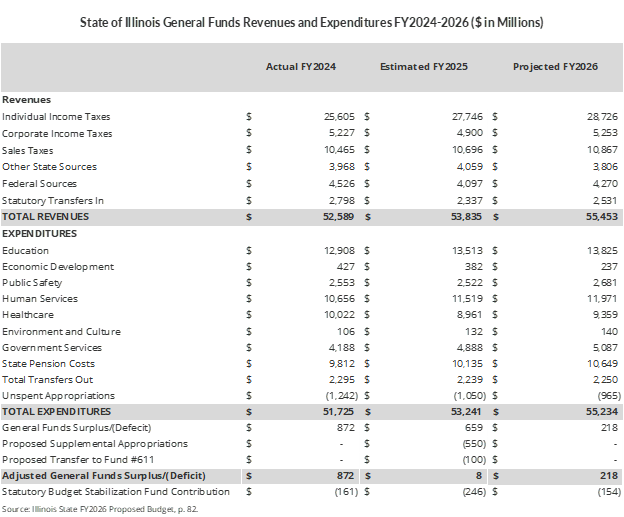624x517 pixels.
Task: Select the 'Public Safety' row label
Action: [32, 283]
